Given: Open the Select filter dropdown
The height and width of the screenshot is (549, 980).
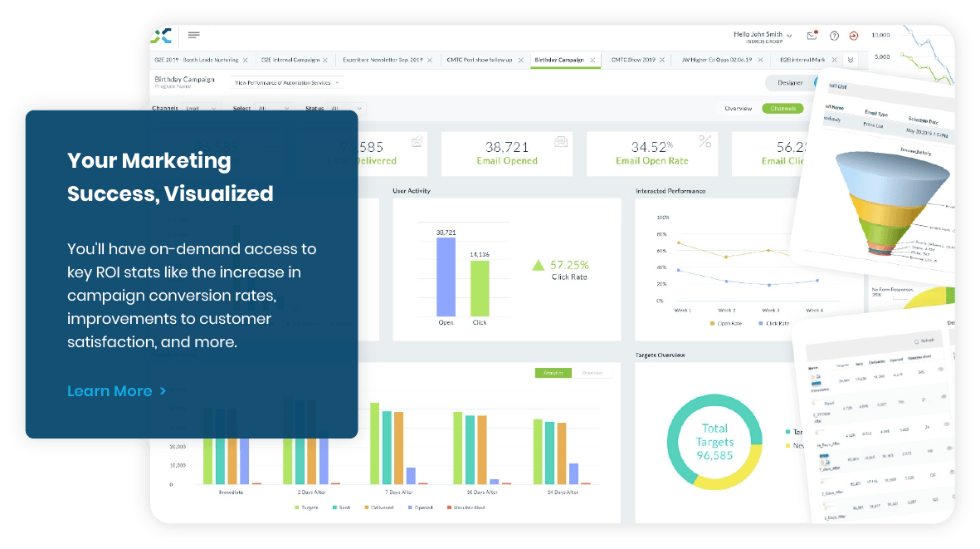Looking at the screenshot, I should tap(274, 108).
